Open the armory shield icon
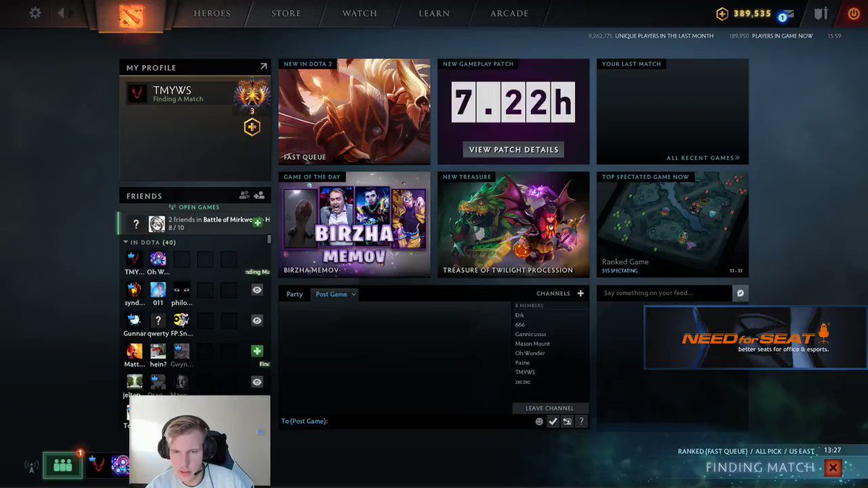The width and height of the screenshot is (868, 488). tap(820, 14)
